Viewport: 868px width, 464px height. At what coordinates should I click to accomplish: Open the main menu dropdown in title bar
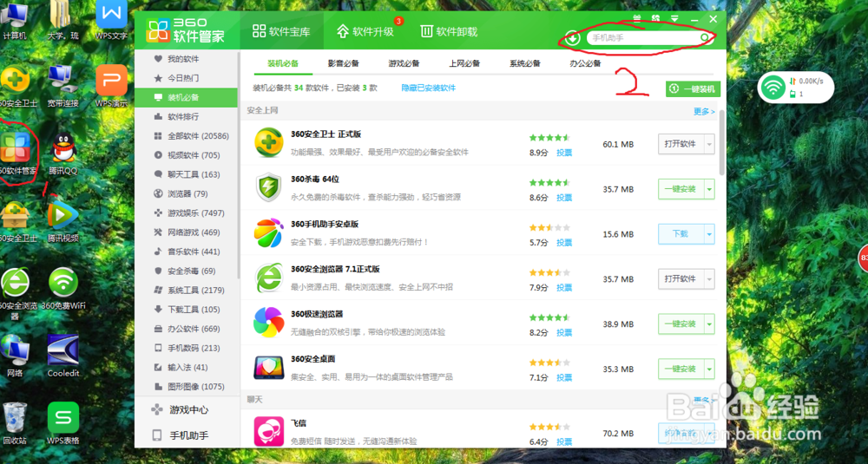674,18
